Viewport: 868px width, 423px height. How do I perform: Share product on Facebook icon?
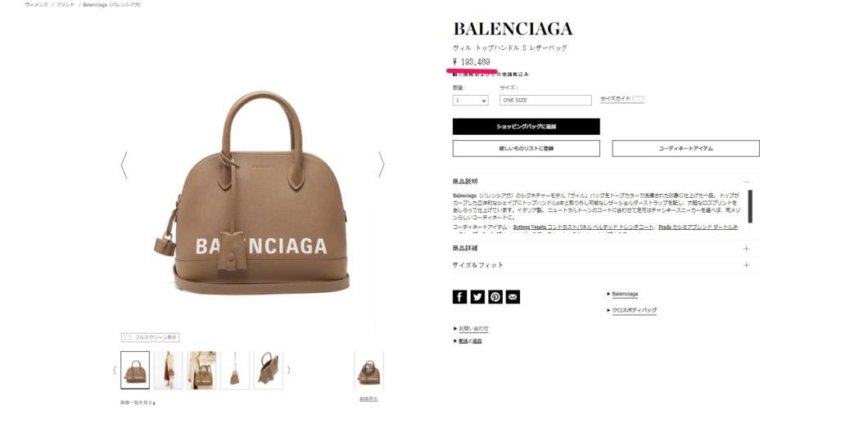coord(459,297)
